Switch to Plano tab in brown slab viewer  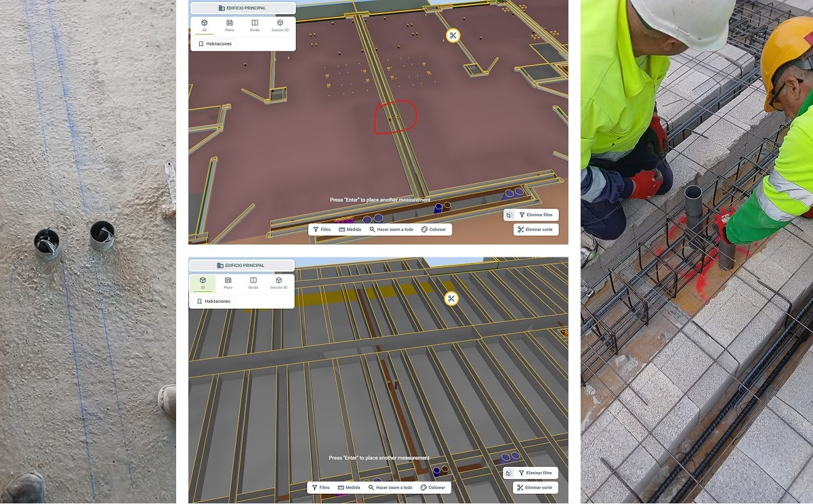coord(229,26)
